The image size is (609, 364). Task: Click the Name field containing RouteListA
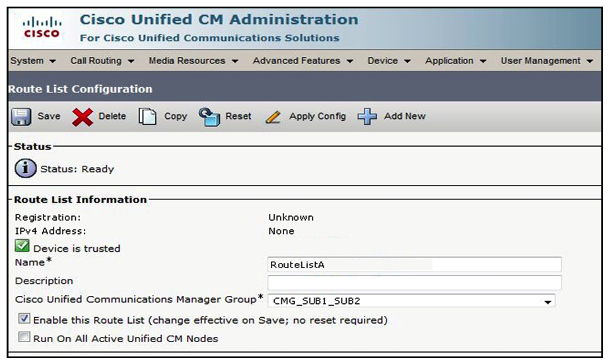(414, 264)
